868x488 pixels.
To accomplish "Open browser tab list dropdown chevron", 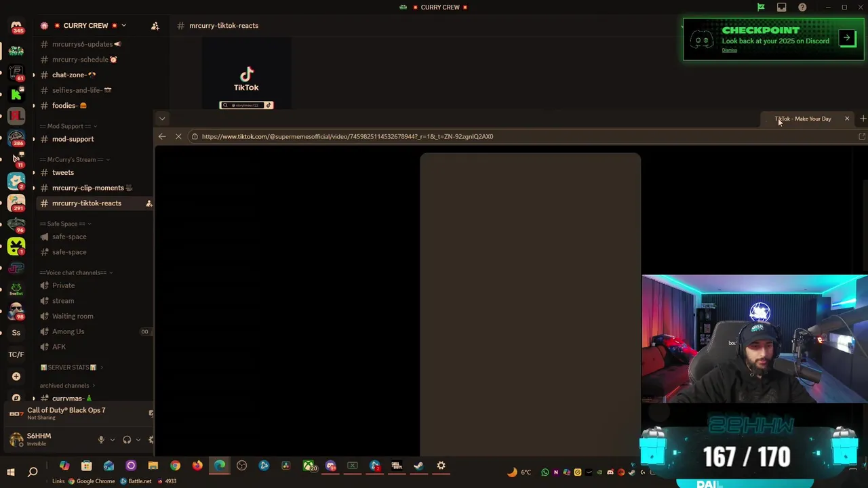I will [x=162, y=119].
